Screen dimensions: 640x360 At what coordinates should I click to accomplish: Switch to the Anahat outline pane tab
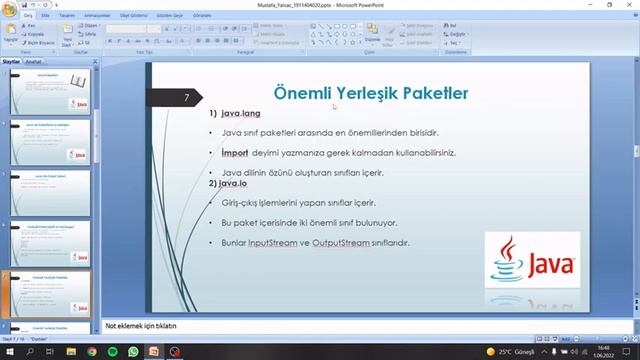[33, 62]
